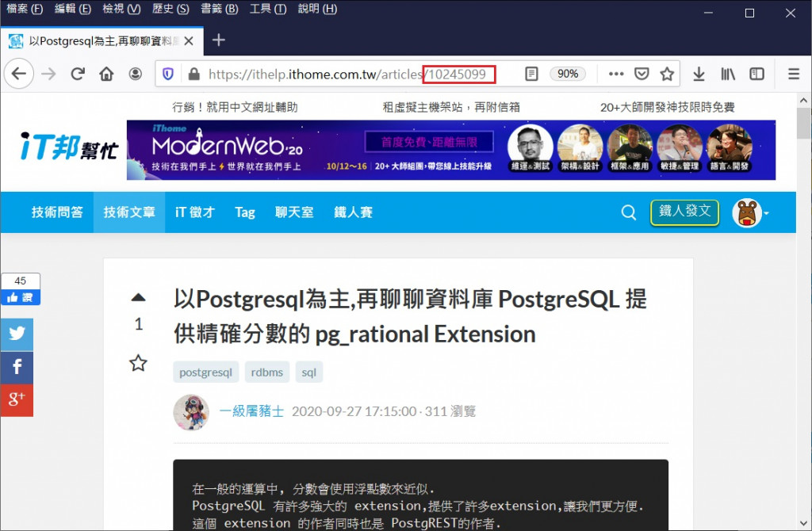Open the downloads panel
This screenshot has height=531, width=812.
click(699, 74)
